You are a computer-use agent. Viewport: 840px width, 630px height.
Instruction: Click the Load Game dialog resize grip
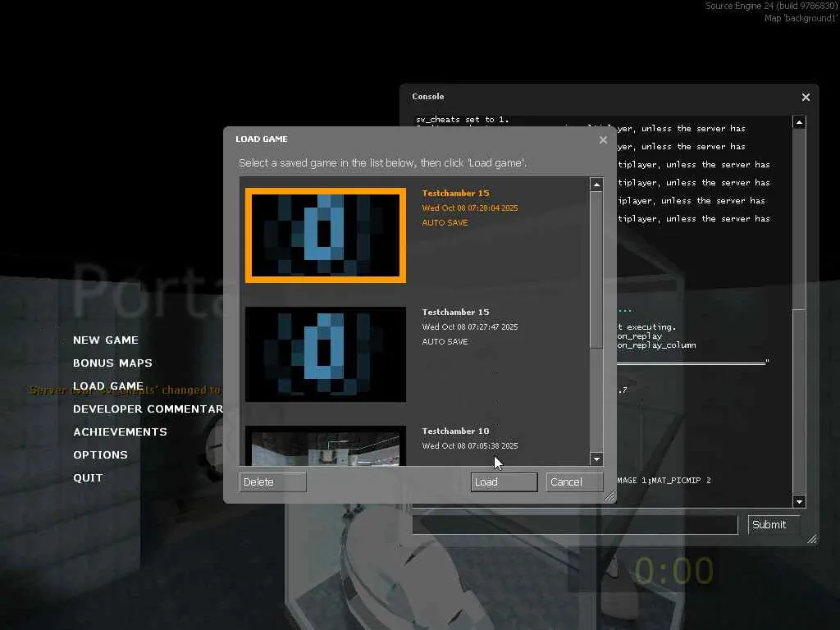pyautogui.click(x=610, y=496)
